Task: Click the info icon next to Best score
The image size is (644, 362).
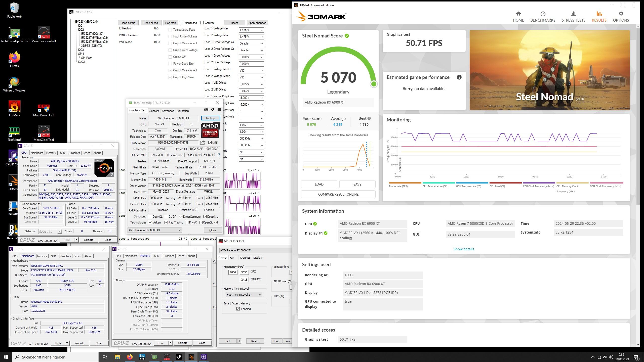Action: [x=369, y=118]
